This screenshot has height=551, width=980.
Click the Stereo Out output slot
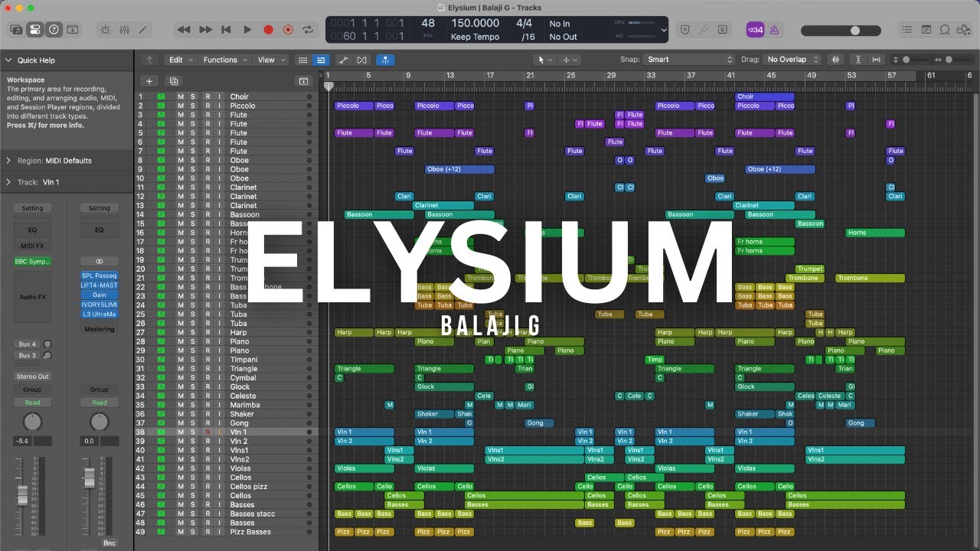[x=32, y=377]
